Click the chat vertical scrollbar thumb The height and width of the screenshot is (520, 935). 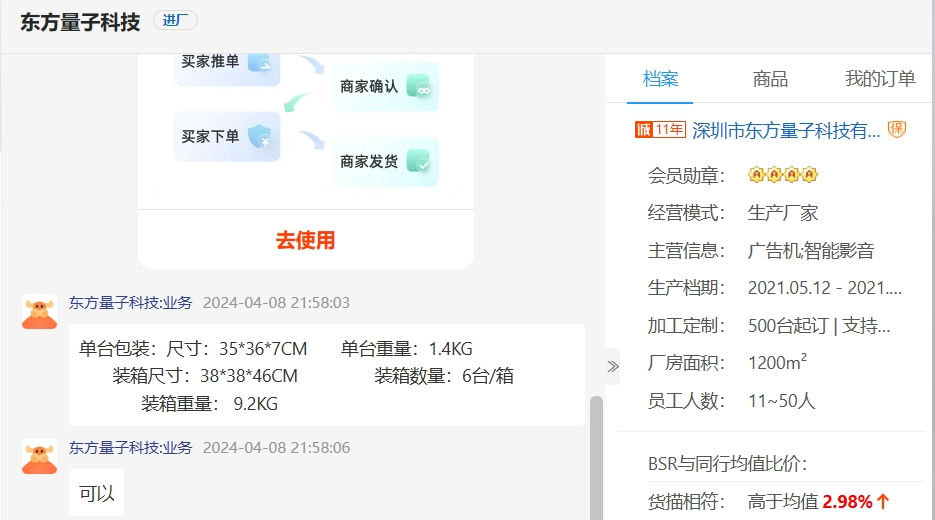pyautogui.click(x=596, y=457)
